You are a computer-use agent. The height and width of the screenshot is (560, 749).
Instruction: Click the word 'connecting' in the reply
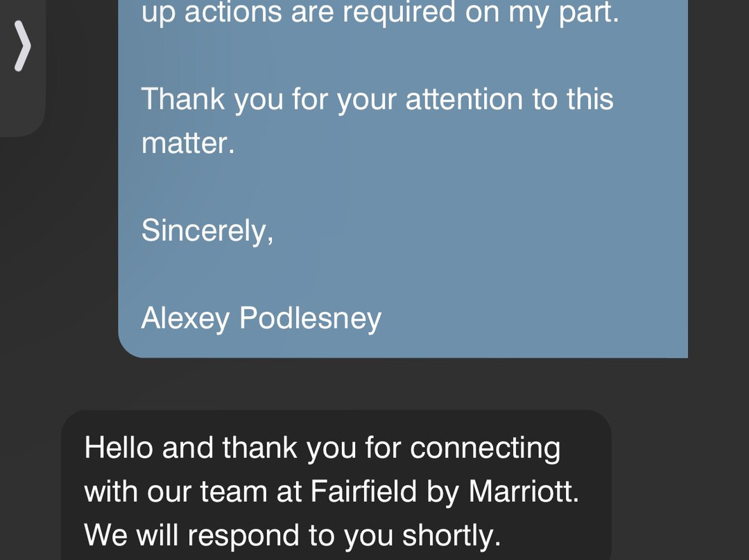click(x=485, y=448)
